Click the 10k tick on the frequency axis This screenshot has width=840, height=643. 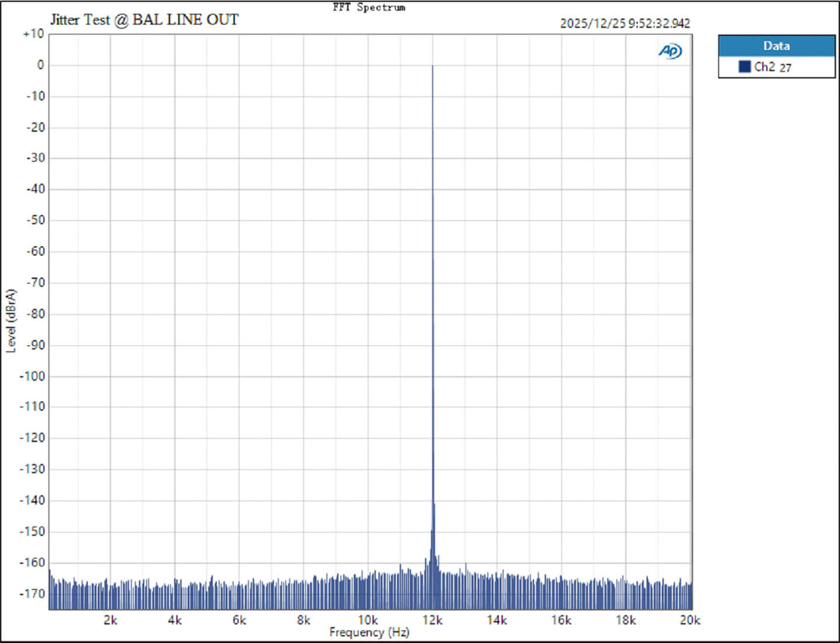[x=368, y=620]
